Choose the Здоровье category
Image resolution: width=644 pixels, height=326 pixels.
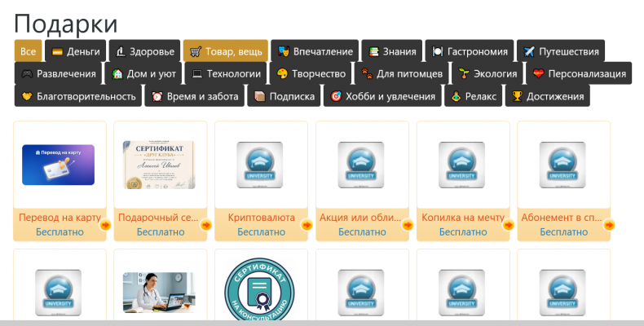(144, 51)
